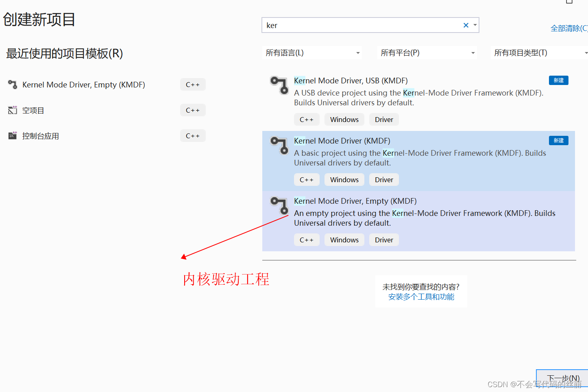The image size is (588, 392).
Task: Select Kernel Mode Driver, Empty (KMDF) icon in results
Action: [x=279, y=205]
